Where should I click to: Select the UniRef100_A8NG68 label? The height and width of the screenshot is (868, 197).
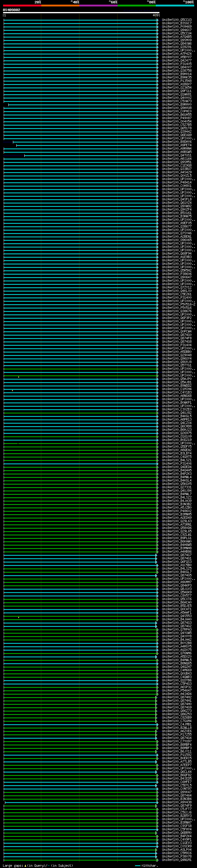(x=176, y=396)
